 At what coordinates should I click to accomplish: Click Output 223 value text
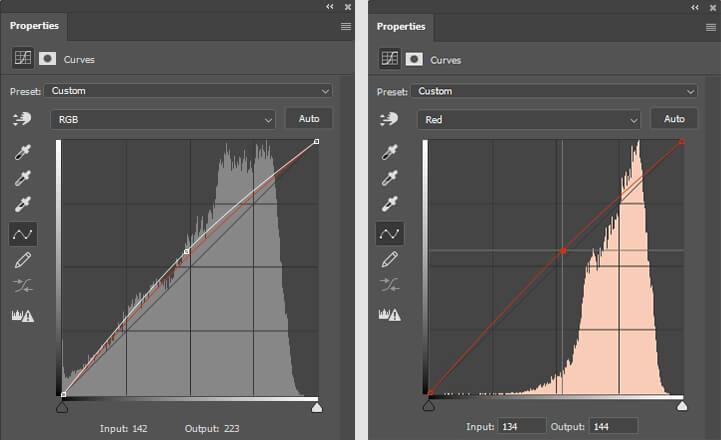[x=232, y=429]
